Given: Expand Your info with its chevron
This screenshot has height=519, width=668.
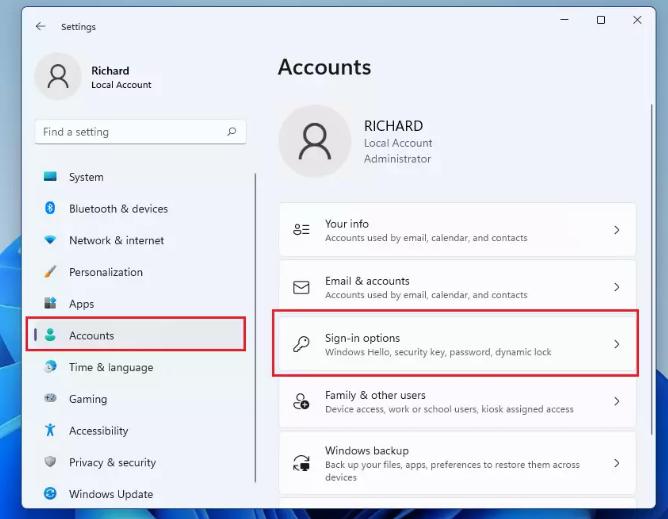Looking at the screenshot, I should pos(616,230).
